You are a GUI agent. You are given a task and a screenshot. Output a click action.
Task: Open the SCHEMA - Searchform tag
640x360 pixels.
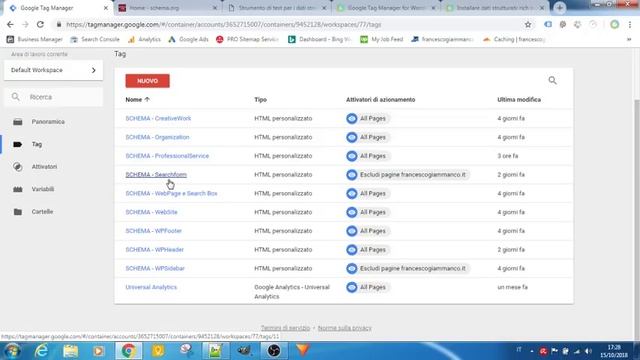pos(156,175)
